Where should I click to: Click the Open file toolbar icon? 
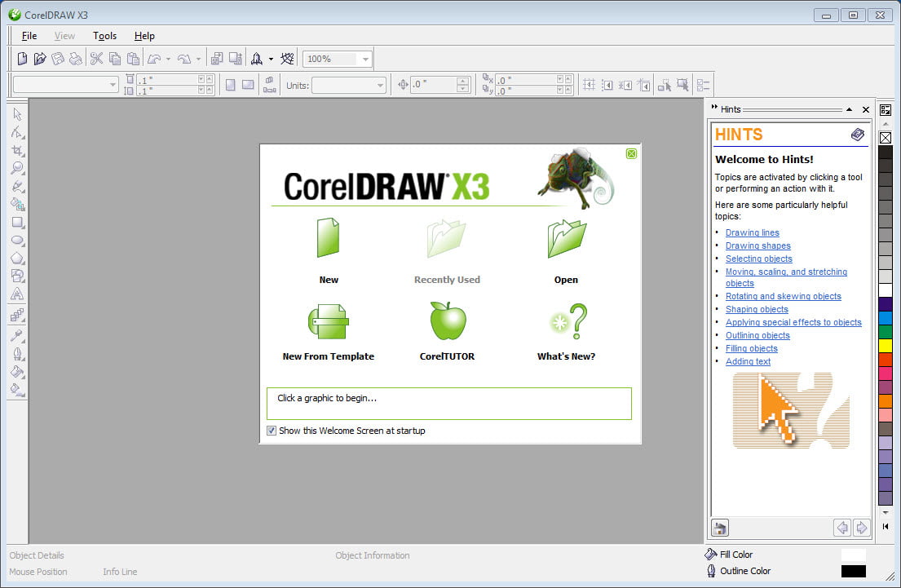click(x=40, y=59)
